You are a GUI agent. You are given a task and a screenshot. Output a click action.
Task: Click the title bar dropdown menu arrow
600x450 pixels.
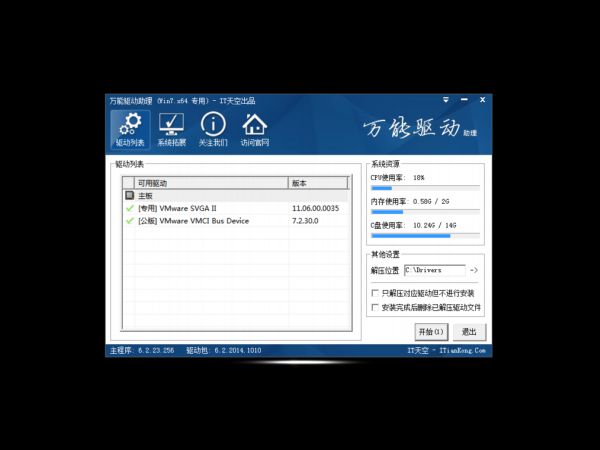tap(445, 100)
